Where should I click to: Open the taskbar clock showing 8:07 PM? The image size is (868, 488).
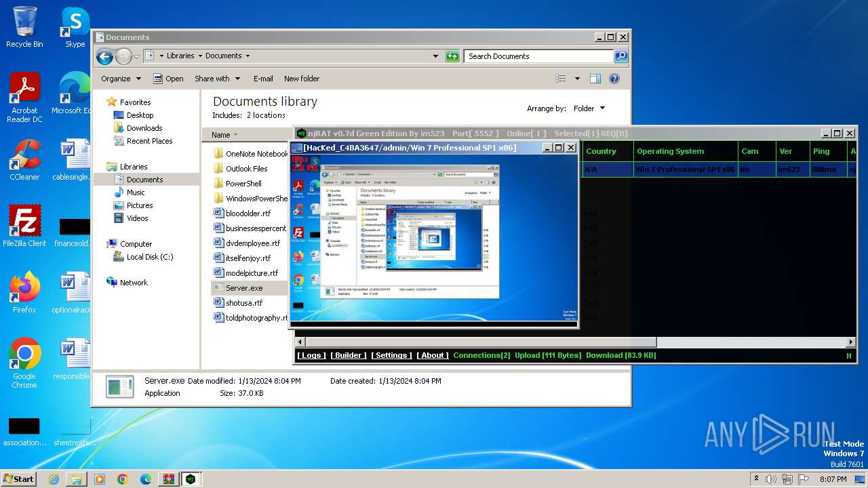[833, 479]
